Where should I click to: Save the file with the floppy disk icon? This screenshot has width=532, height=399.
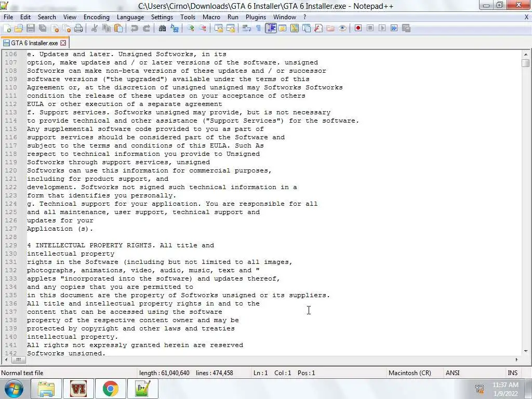coord(31,29)
